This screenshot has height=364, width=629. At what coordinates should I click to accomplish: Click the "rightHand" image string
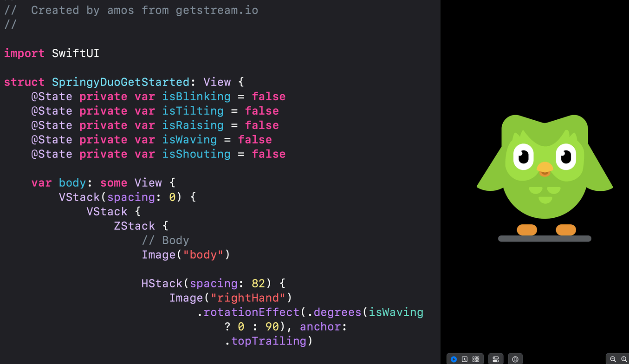click(x=248, y=298)
